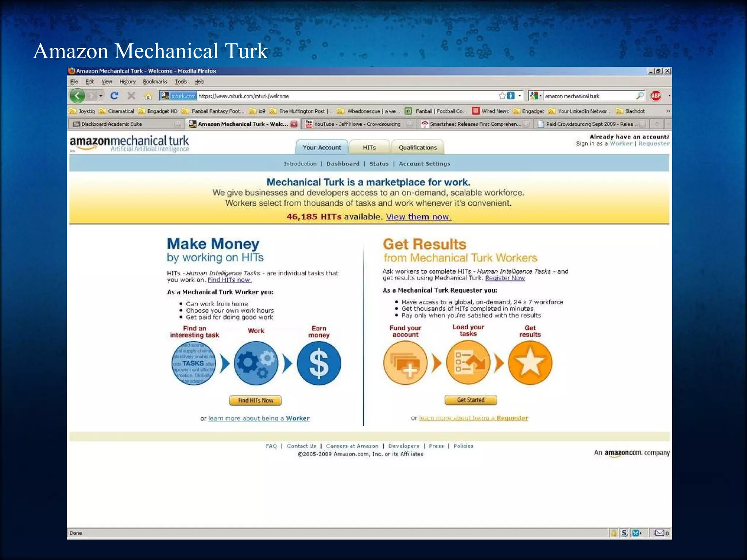Open the toolbar dropdown after the ABP icon
Viewport: 747px width, 560px height.
tap(669, 96)
